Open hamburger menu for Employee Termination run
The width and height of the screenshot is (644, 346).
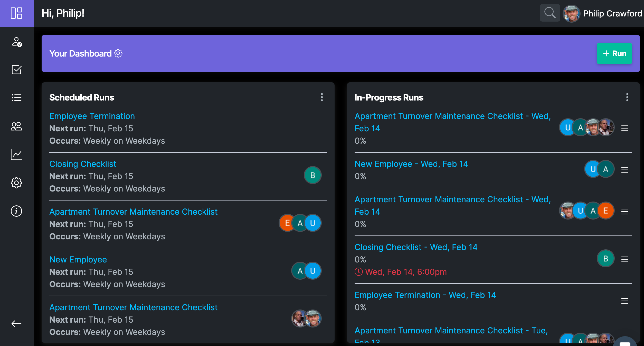point(624,301)
